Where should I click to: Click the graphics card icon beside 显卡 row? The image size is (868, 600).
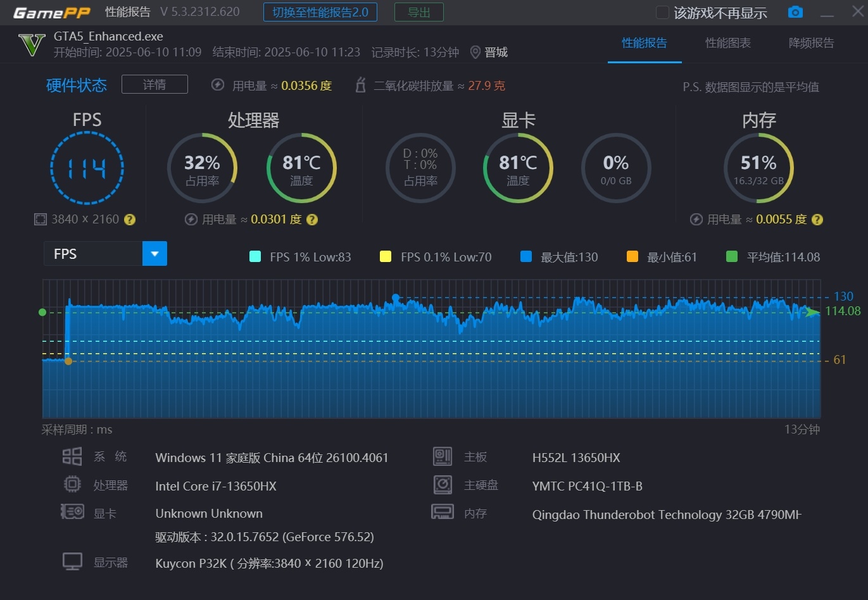point(72,512)
